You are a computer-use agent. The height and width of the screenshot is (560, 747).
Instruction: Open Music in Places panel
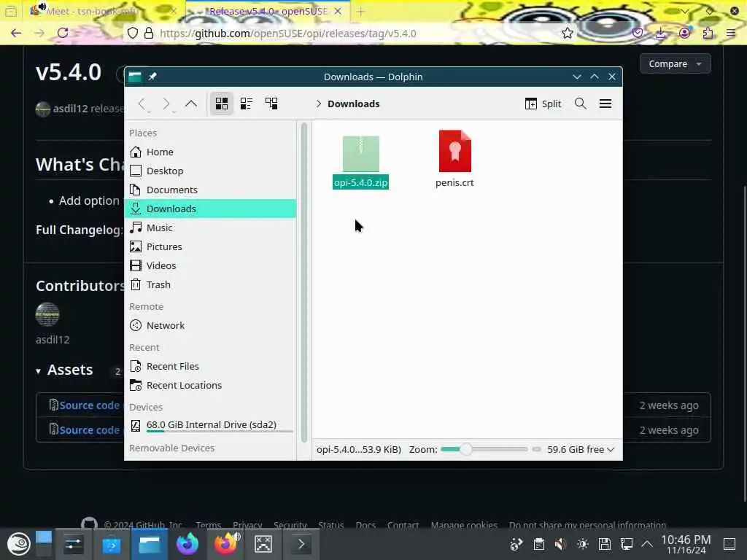tap(210, 227)
